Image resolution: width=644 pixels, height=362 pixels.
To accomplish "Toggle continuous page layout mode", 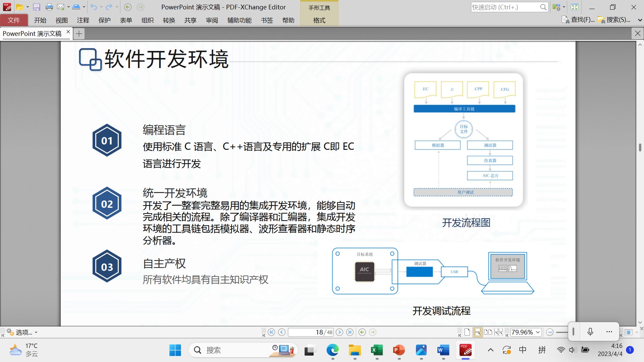I will click(477, 332).
